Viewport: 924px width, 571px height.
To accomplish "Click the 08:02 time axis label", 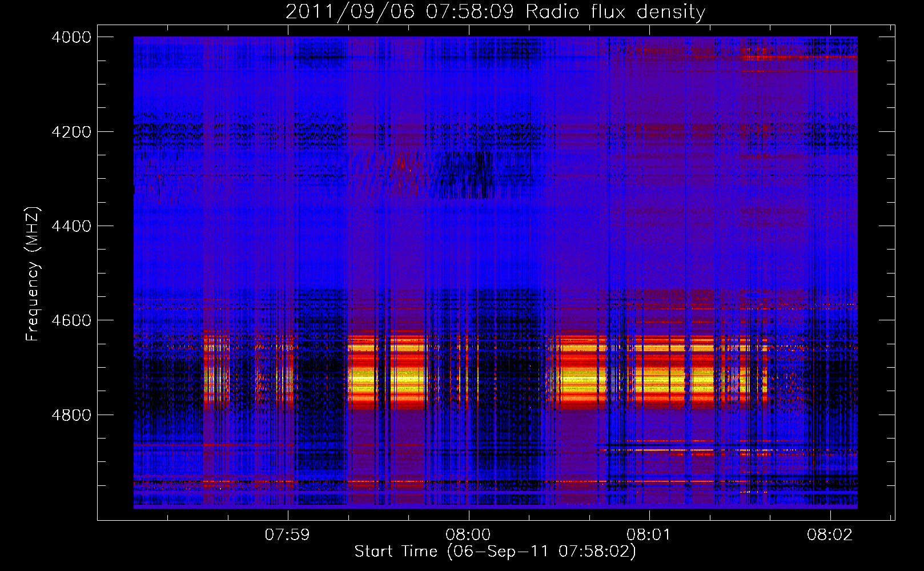I will click(x=830, y=534).
